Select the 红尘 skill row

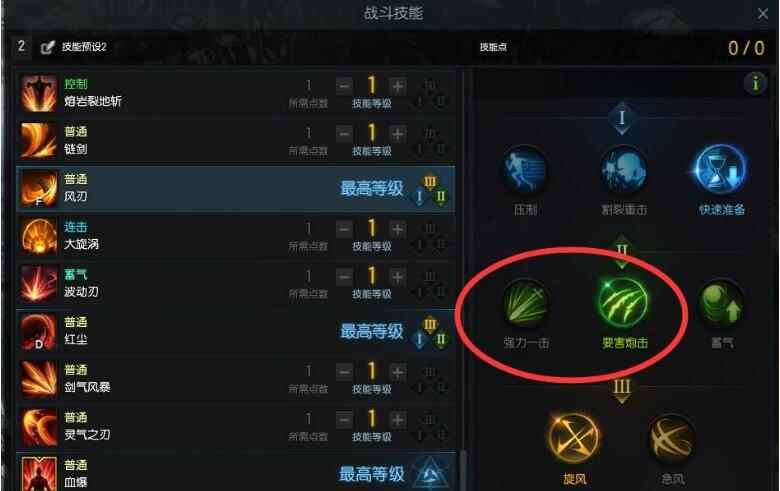[x=236, y=331]
